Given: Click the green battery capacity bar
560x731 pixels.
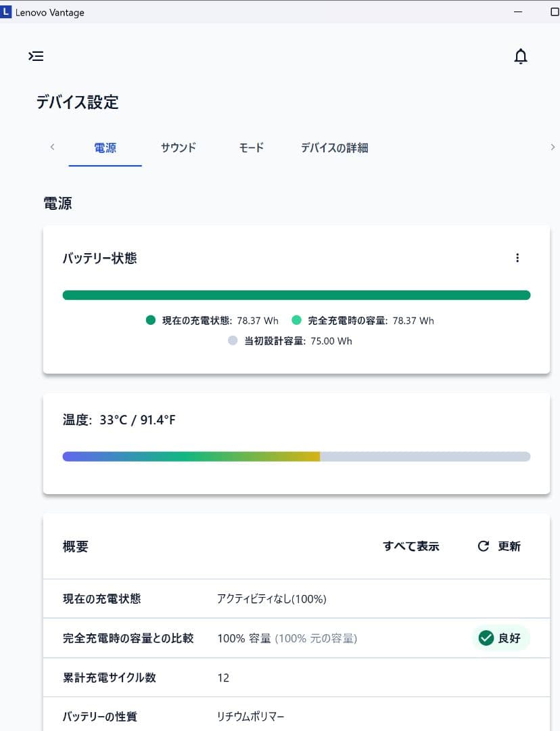Looking at the screenshot, I should (x=296, y=295).
